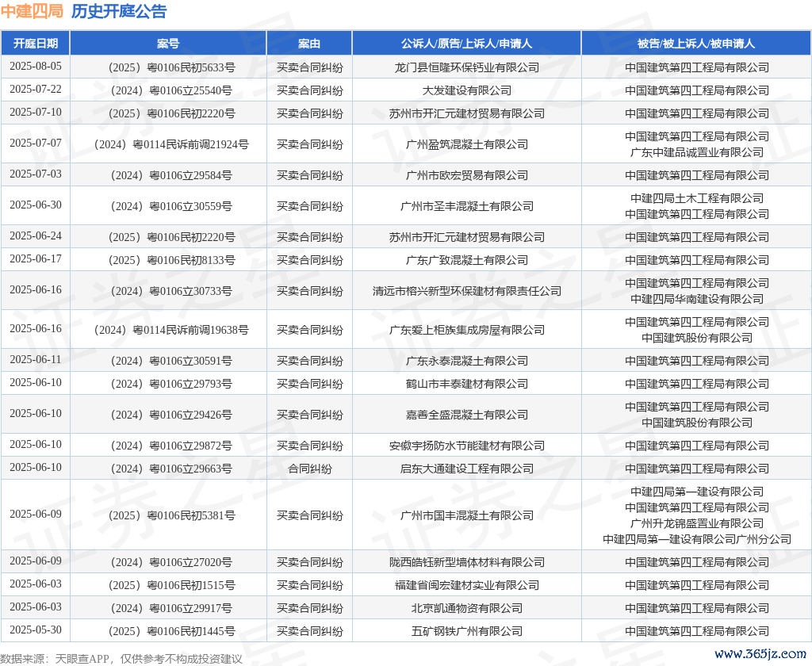This screenshot has width=812, height=666.
Task: Click the date cell 2025-07-22
Action: 35,89
